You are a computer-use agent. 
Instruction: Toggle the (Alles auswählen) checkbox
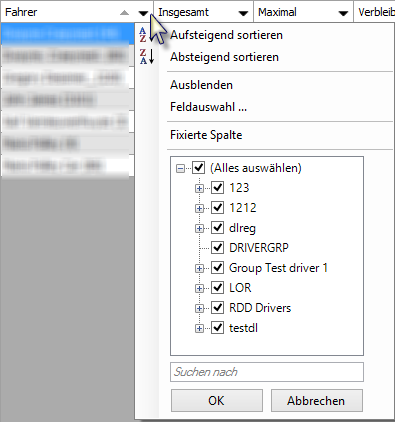tap(199, 167)
